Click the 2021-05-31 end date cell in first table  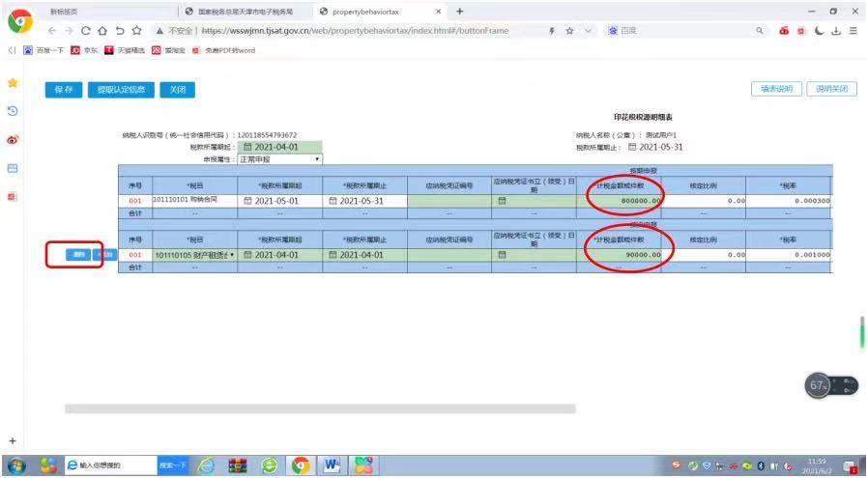(x=364, y=201)
